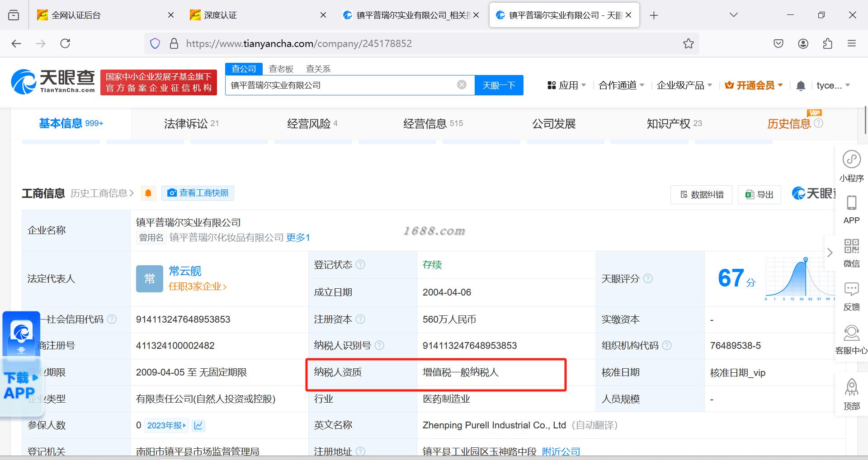Open 2023年报 annual report dropdown
The image size is (868, 460).
166,425
